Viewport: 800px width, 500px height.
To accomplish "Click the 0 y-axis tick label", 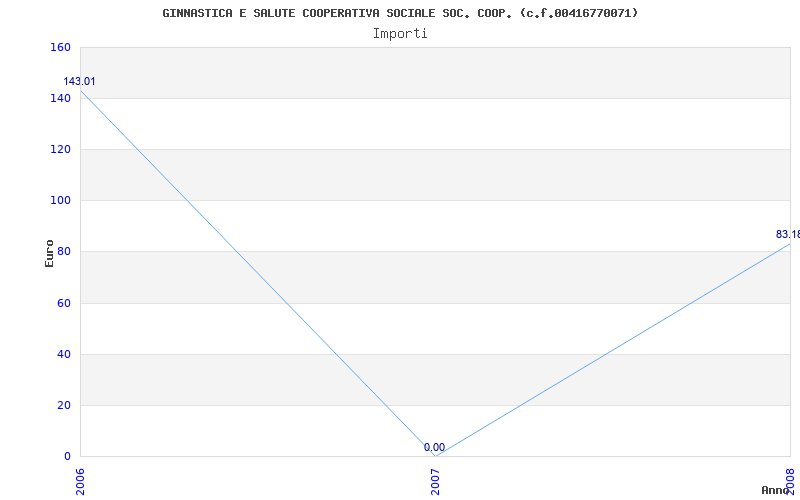I will (x=67, y=456).
